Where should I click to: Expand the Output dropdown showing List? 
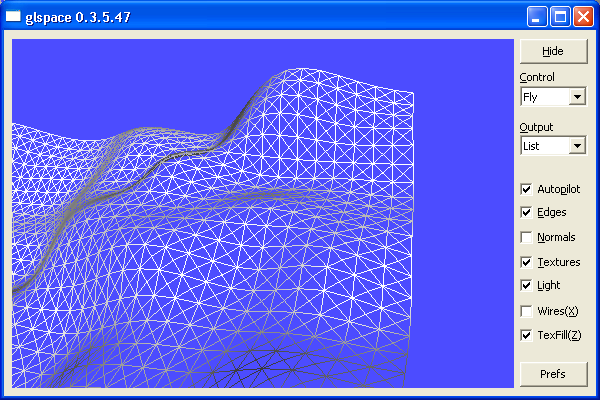tap(577, 146)
